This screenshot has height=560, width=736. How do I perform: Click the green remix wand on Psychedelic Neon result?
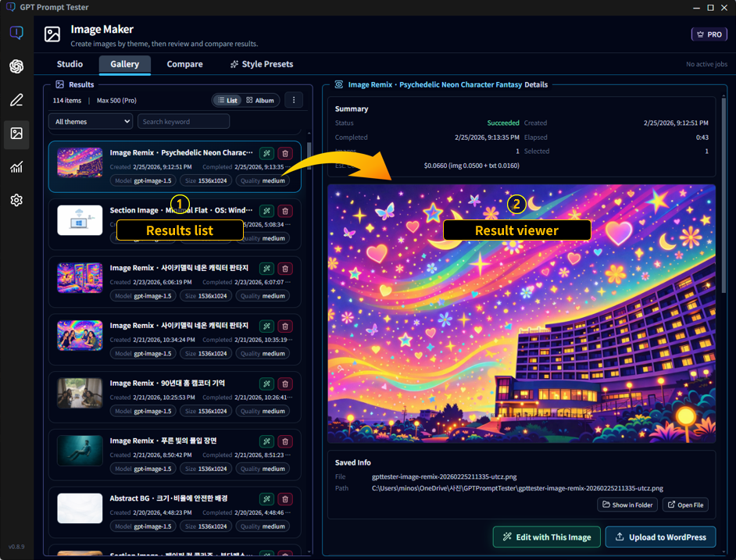coord(266,152)
